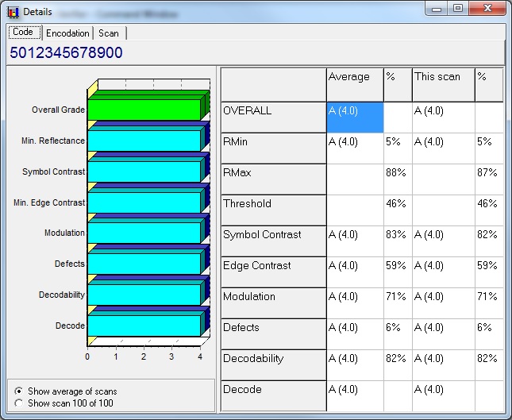Click the OVERALL row header
The image size is (512, 420).
tap(274, 118)
